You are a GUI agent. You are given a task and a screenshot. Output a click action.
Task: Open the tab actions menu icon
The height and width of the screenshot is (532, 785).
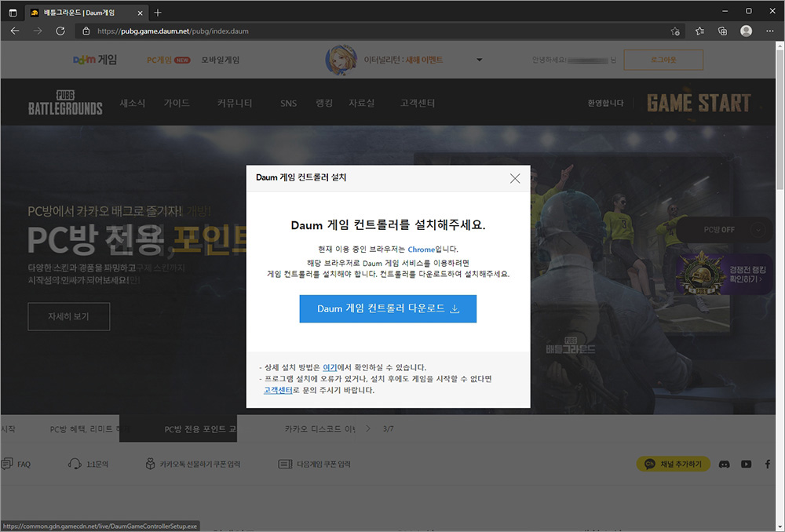tap(13, 13)
